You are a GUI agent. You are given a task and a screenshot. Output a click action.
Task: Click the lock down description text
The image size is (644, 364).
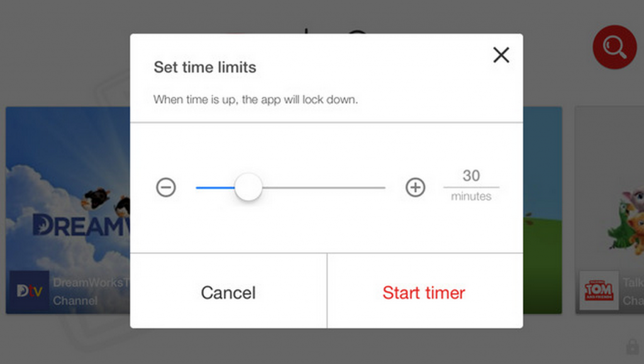click(x=255, y=100)
